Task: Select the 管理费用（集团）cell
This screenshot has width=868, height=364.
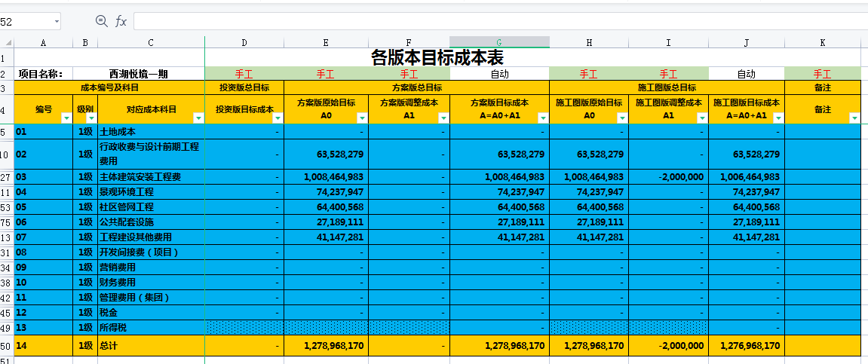Action: point(151,297)
